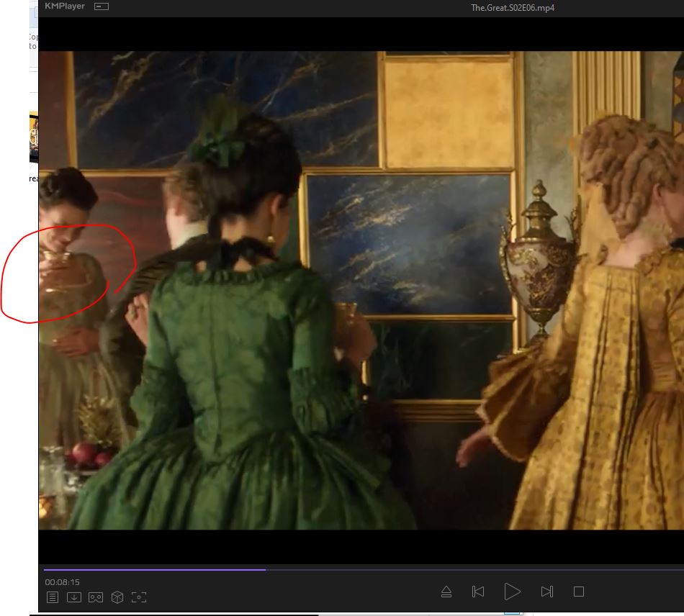The width and height of the screenshot is (684, 616).
Task: Click the screen capture frame icon
Action: point(139,597)
